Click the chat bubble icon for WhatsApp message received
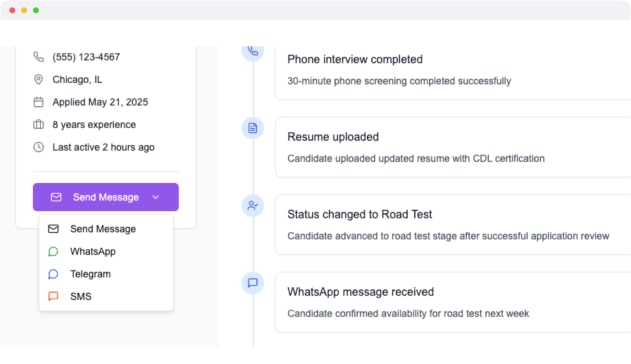Image resolution: width=631 pixels, height=364 pixels. click(253, 283)
